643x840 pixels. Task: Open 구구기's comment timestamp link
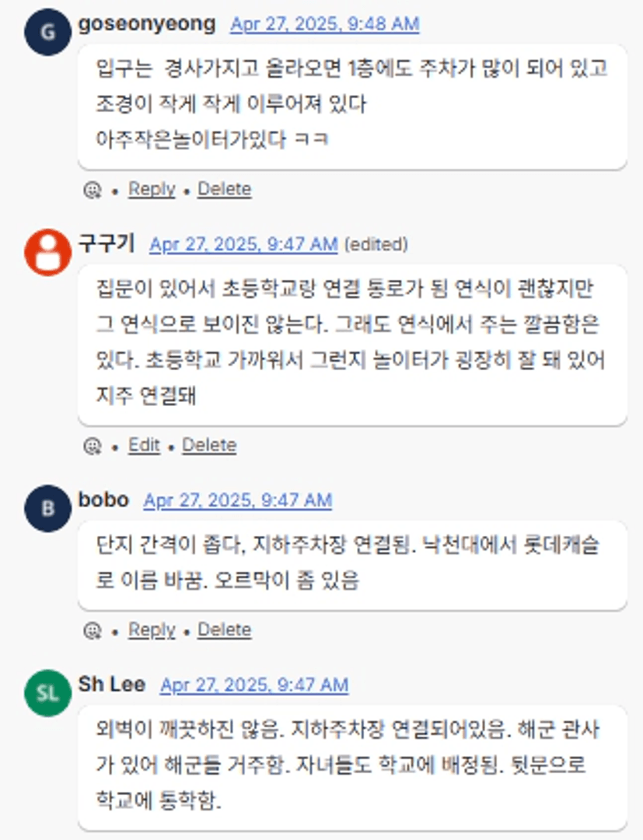click(243, 244)
